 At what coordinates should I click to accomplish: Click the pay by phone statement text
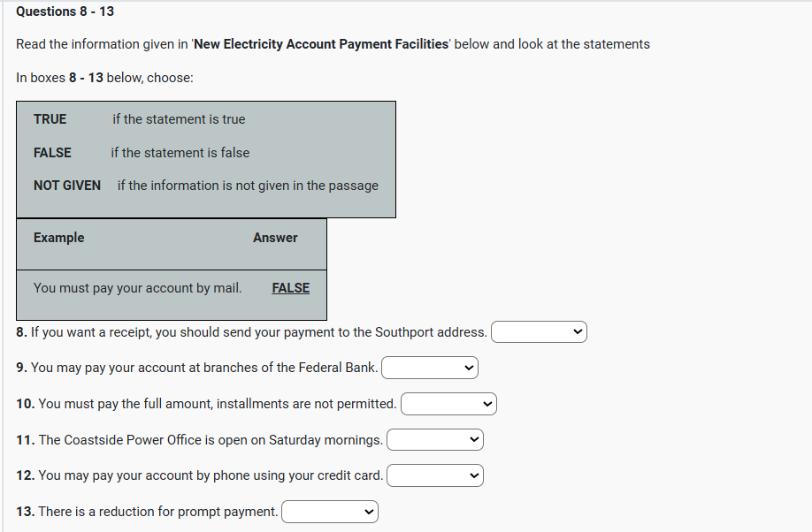206,475
